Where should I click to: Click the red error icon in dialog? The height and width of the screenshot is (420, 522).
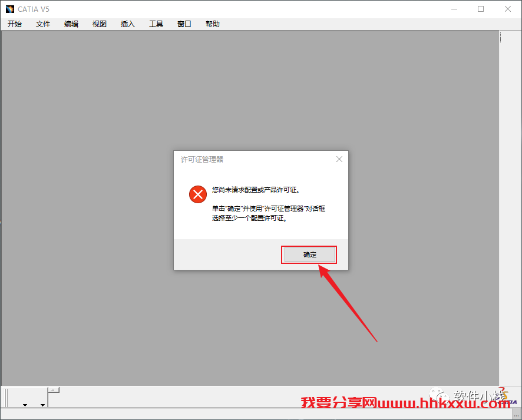(x=198, y=194)
